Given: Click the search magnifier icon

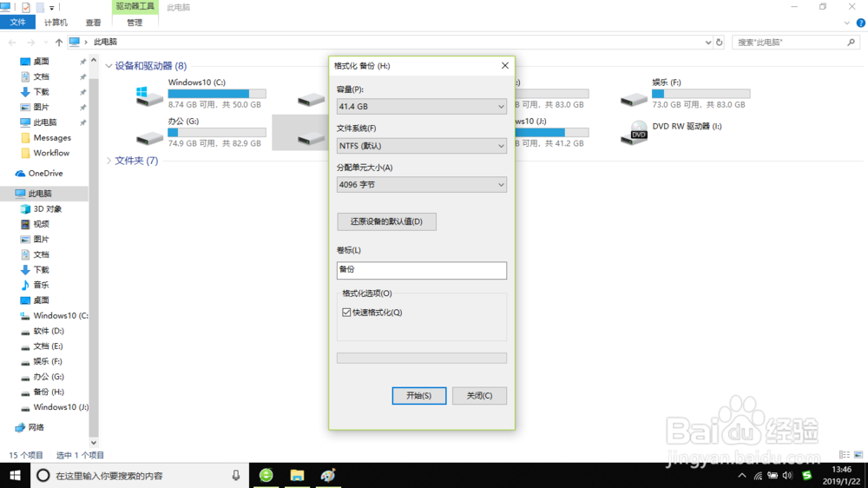Looking at the screenshot, I should tap(852, 42).
